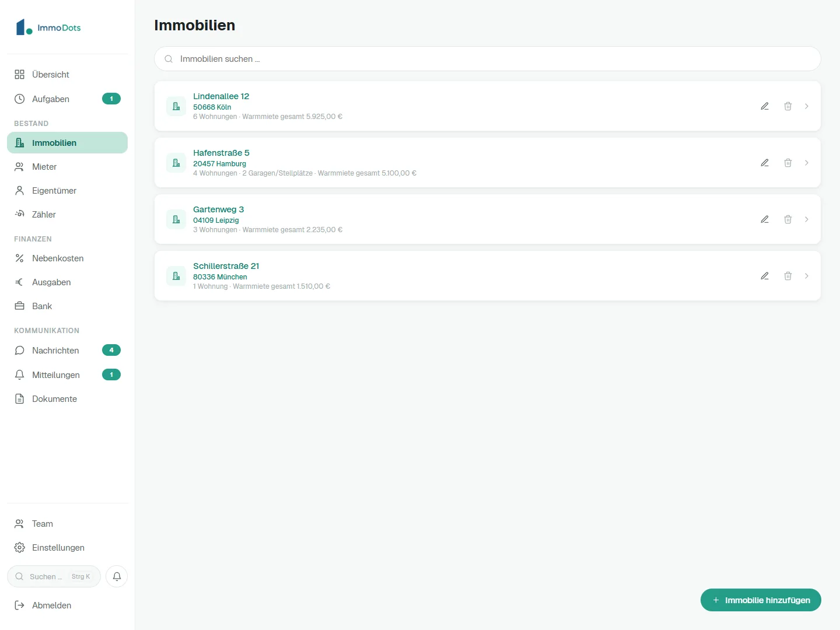Click the ImmoDots logo

(48, 27)
